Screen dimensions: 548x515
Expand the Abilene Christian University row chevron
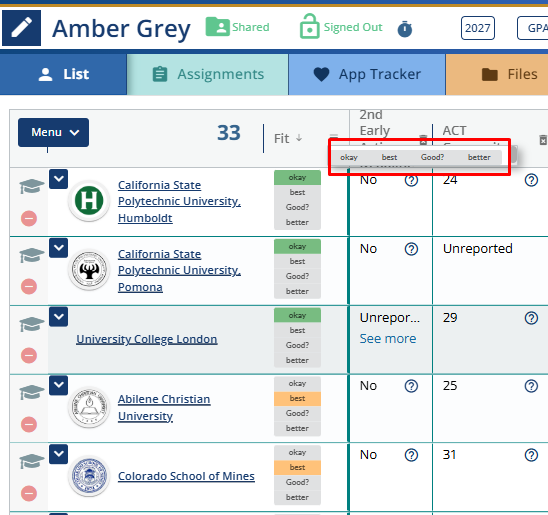(x=58, y=385)
